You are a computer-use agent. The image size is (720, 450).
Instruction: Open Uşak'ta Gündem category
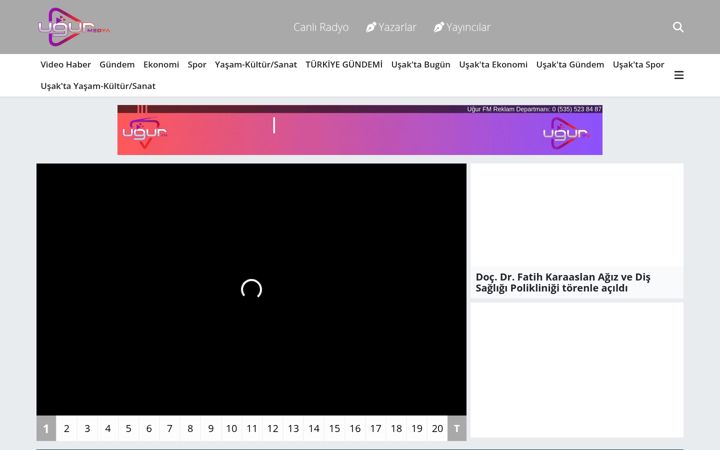pos(570,65)
